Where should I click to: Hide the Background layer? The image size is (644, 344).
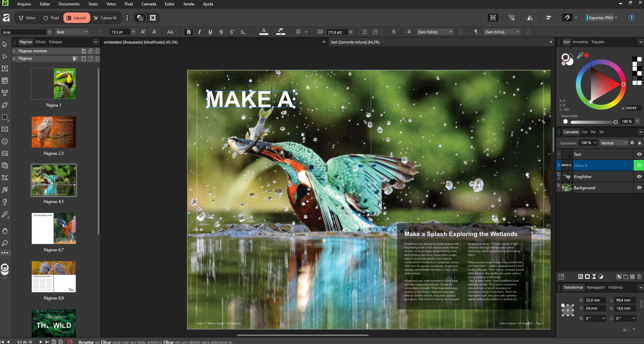tap(639, 188)
